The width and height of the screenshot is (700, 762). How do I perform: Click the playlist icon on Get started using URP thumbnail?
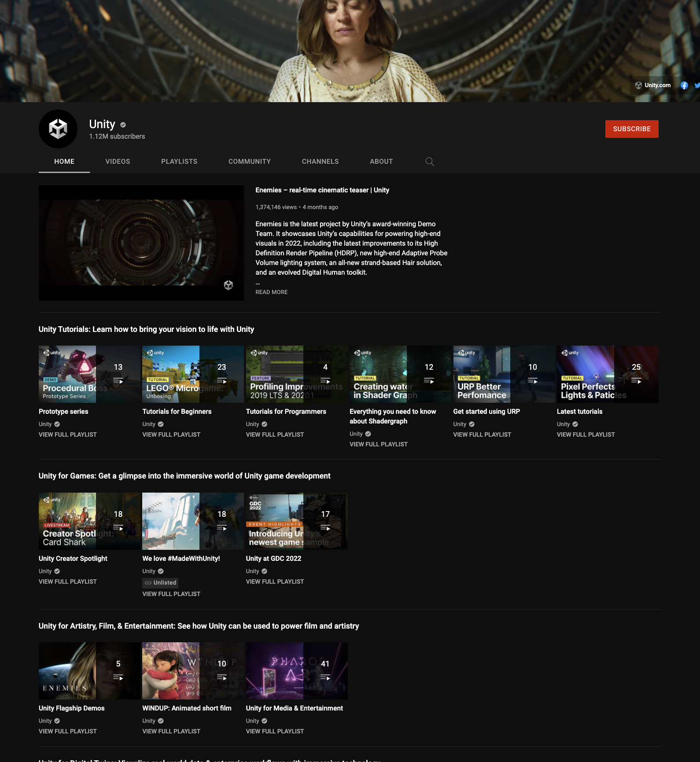tap(533, 381)
